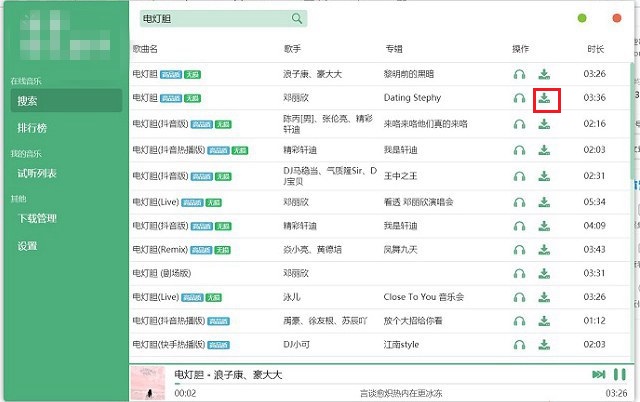Listen to 电灯胆 by 浪子康、豪大大
640x402 pixels.
coord(519,74)
